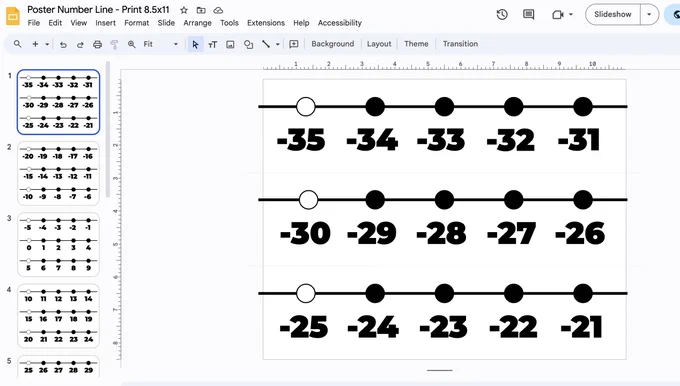Open the comments panel icon

click(528, 14)
